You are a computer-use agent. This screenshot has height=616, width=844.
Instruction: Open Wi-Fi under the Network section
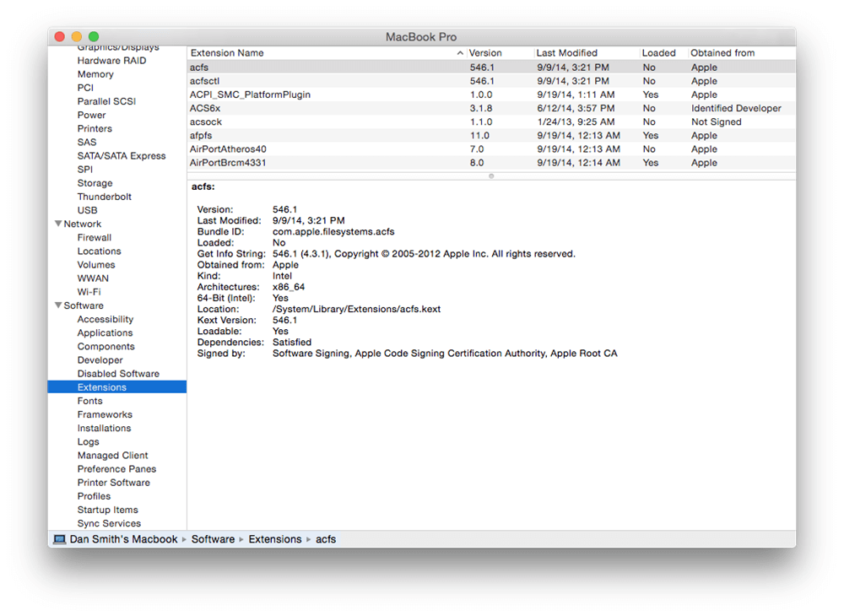pos(89,292)
